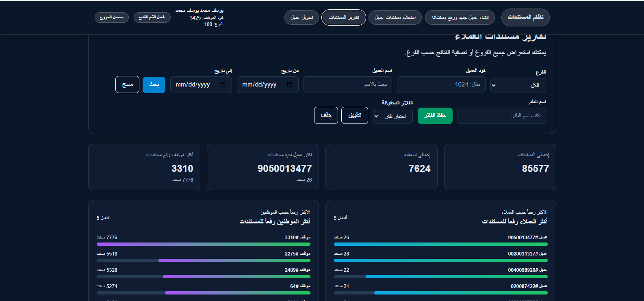Open the calendar picker in the إلى تاريخ field
The image size is (644, 301).
[x=223, y=84]
